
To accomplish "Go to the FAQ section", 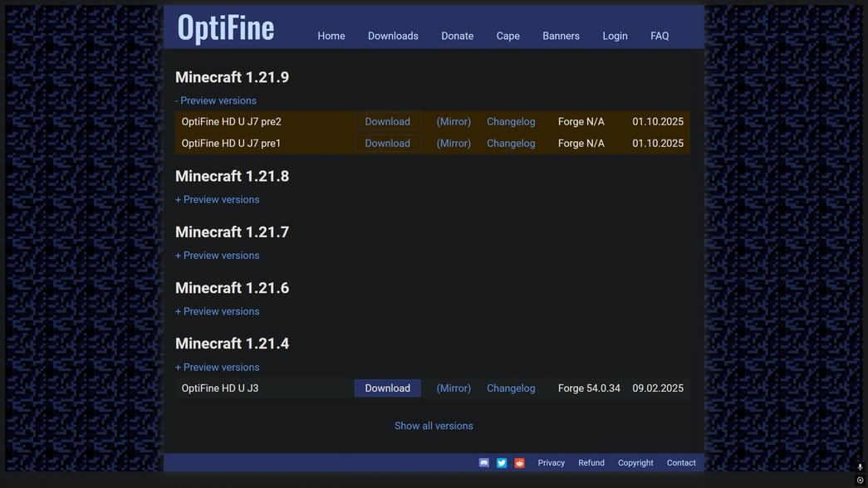I will point(660,36).
